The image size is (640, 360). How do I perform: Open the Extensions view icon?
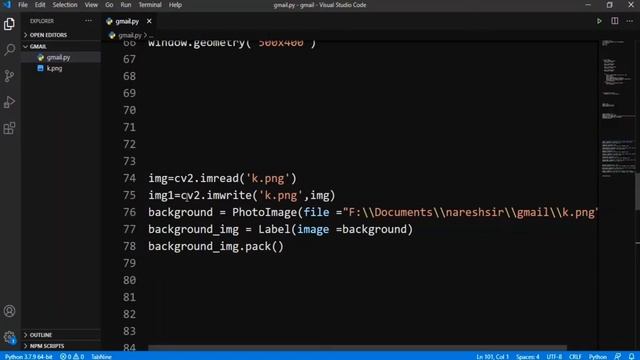(x=9, y=129)
